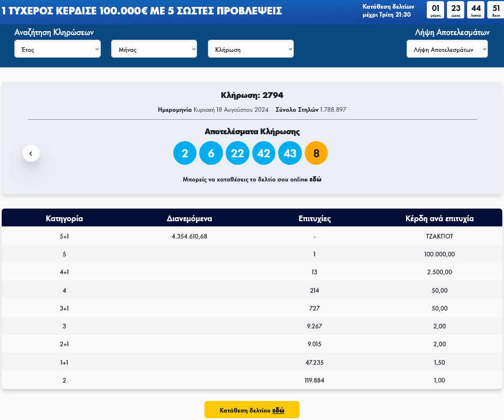Image resolution: width=504 pixels, height=420 pixels.
Task: Follow the online εδώ link under results
Action: (316, 179)
